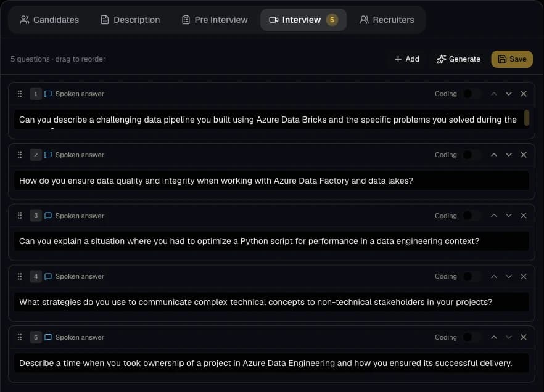Enable Coding toggle for question 5
This screenshot has height=392, width=544.
tap(471, 337)
